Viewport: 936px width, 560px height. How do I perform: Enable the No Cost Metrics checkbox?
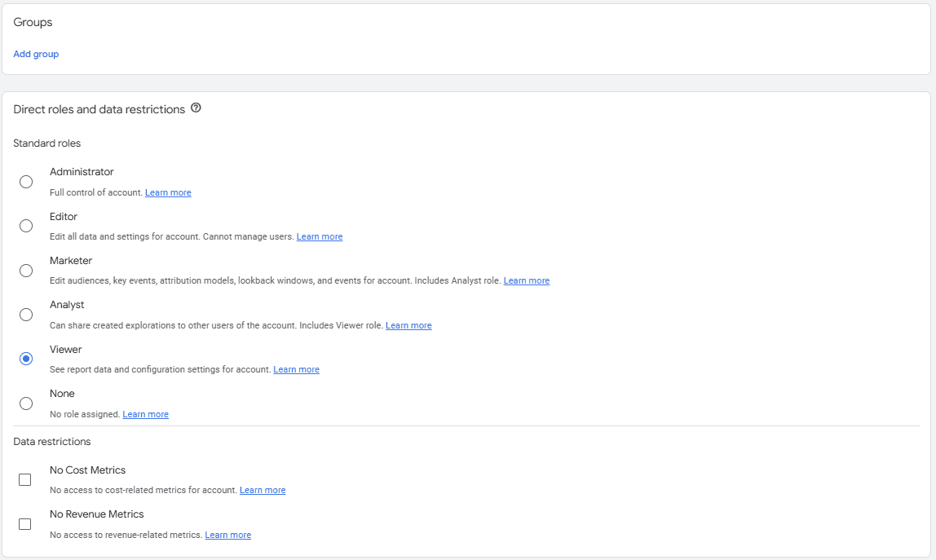25,480
